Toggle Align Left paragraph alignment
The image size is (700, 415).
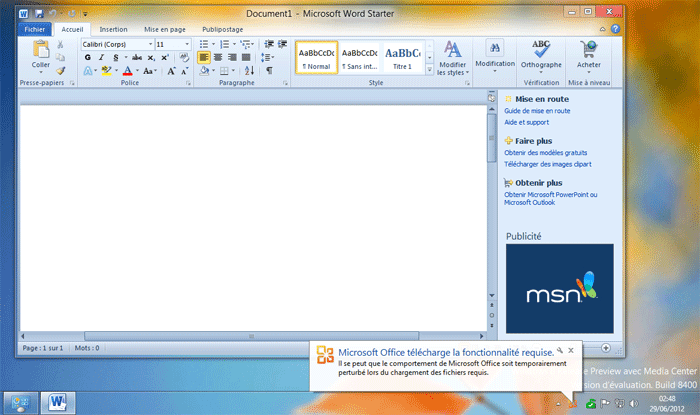204,58
